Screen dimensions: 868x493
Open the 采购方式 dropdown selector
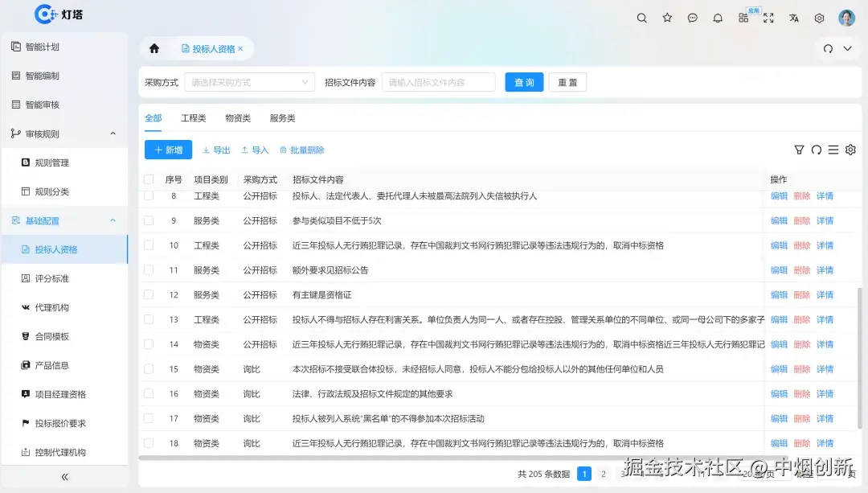tap(249, 81)
